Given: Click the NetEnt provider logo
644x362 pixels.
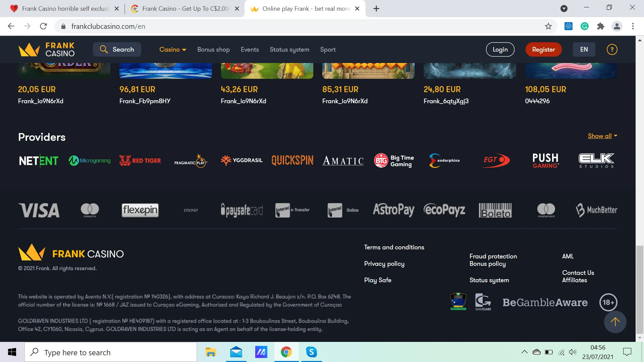Looking at the screenshot, I should [x=39, y=161].
